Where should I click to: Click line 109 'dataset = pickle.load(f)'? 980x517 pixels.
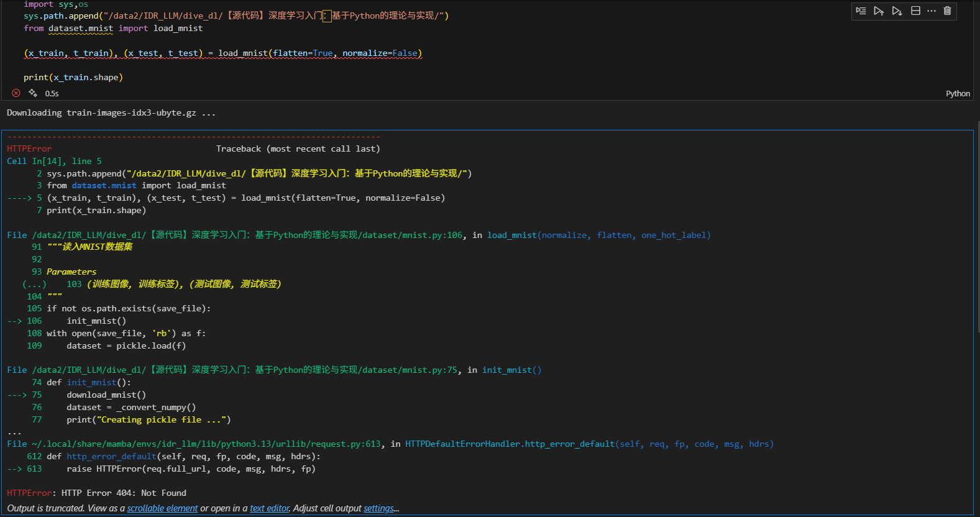pos(126,345)
